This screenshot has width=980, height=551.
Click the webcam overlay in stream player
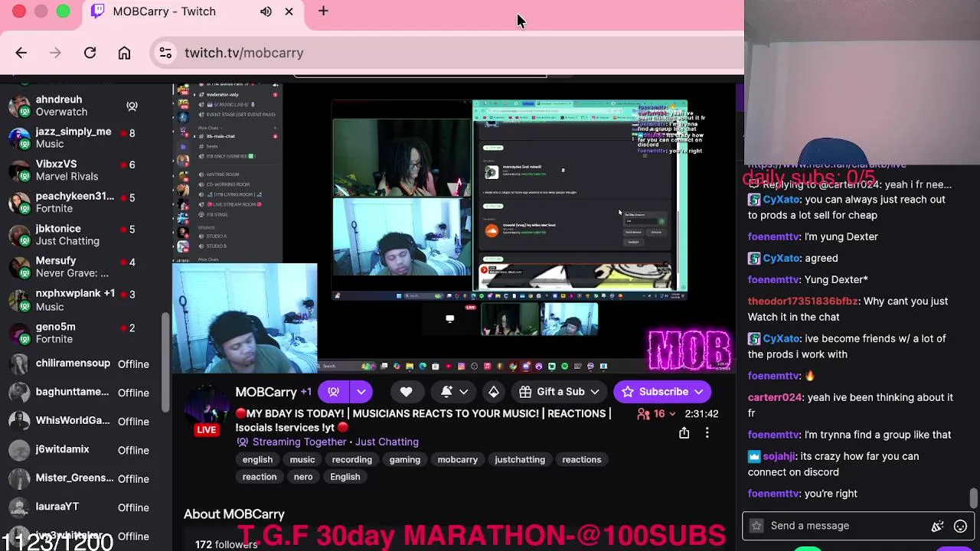(x=245, y=318)
